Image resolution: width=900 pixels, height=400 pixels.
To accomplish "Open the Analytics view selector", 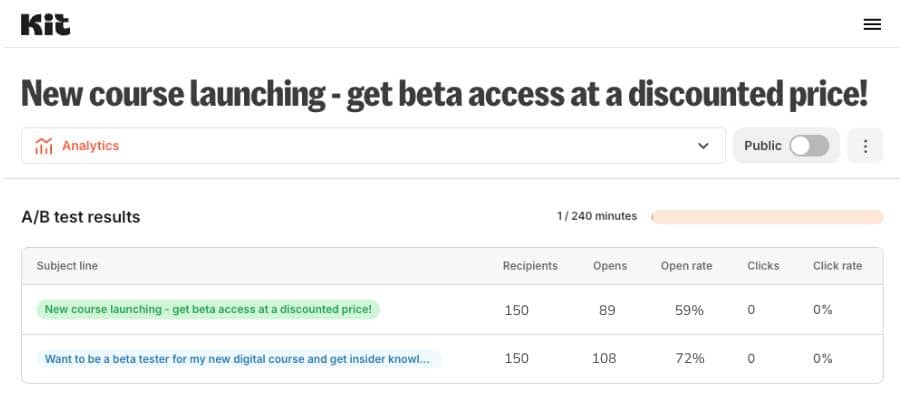I will coord(374,146).
